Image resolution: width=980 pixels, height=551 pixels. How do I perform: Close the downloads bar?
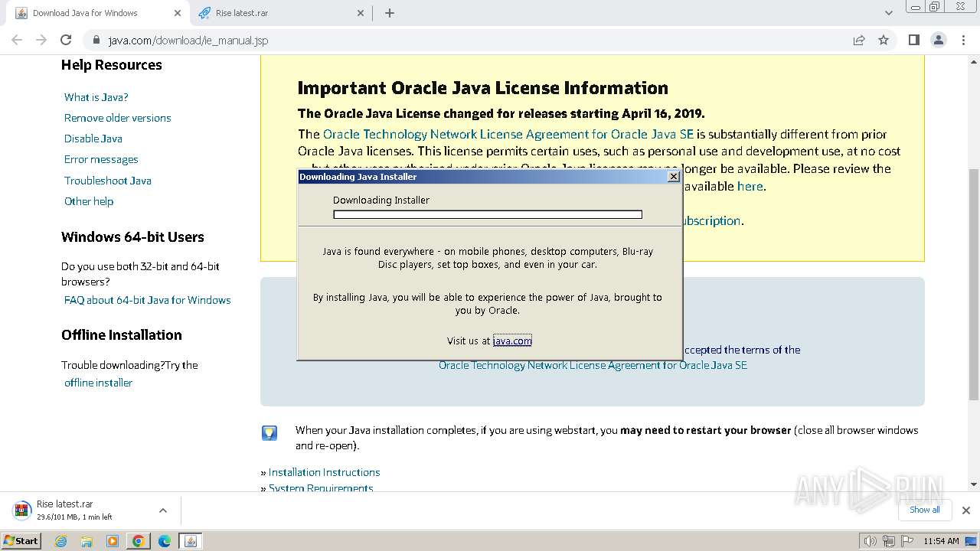coord(965,510)
